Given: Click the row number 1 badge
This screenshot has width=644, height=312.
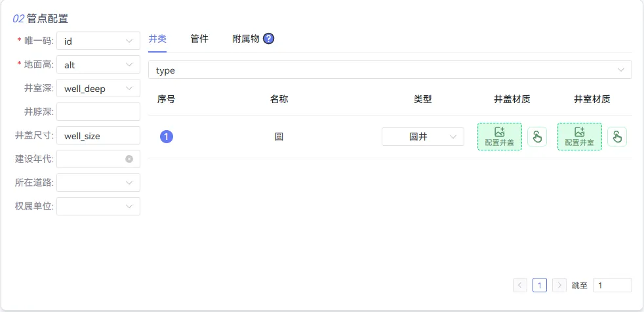Looking at the screenshot, I should pos(167,137).
